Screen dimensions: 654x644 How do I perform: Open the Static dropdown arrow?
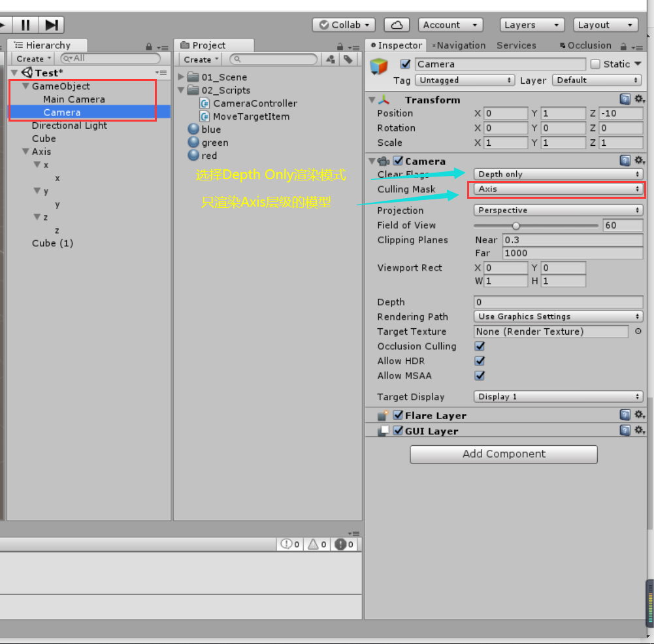pyautogui.click(x=638, y=64)
